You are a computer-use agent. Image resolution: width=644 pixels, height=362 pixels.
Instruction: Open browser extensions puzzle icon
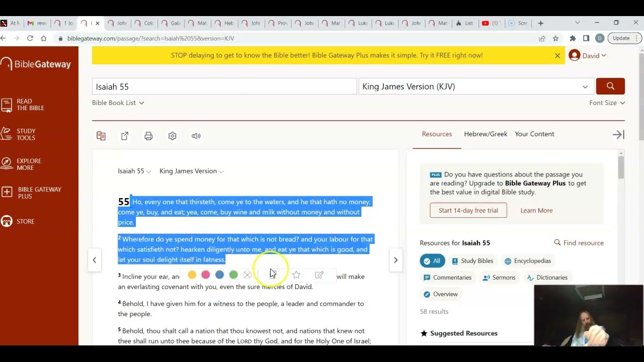[x=573, y=38]
